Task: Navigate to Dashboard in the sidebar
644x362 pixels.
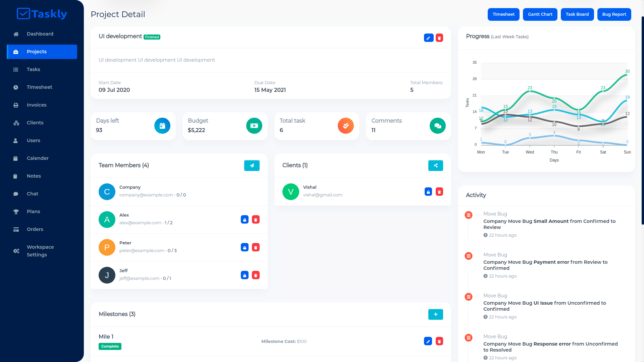Action: pyautogui.click(x=40, y=34)
